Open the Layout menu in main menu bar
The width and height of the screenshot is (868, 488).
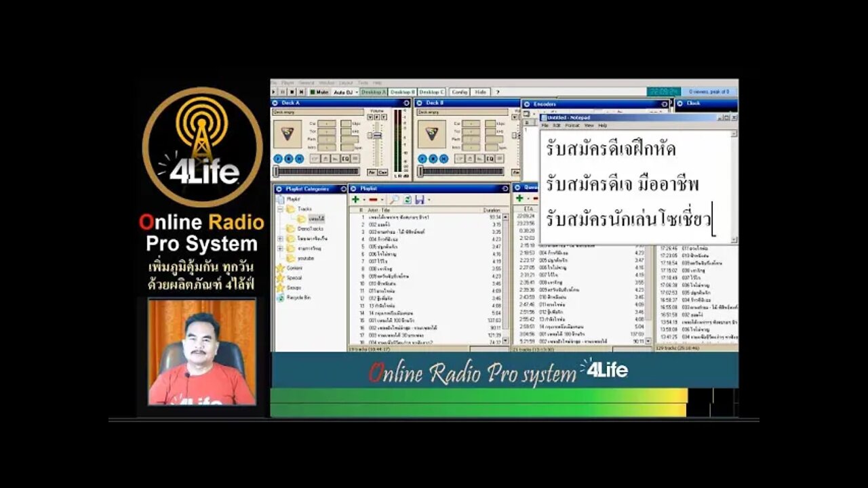(x=346, y=83)
